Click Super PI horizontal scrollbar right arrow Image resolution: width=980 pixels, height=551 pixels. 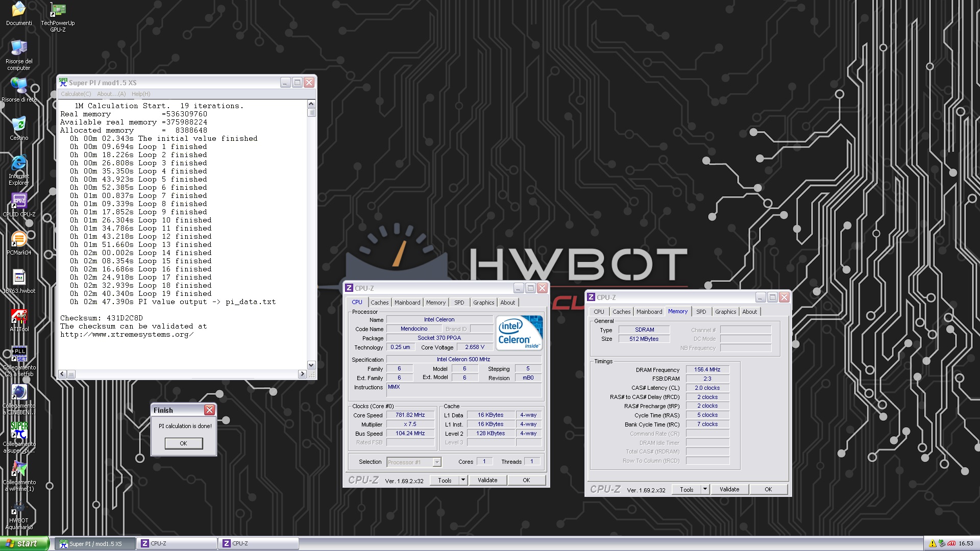click(x=302, y=374)
